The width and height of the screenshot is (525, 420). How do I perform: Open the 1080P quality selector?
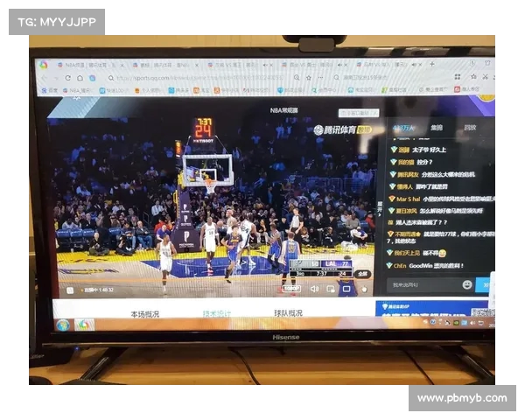click(x=290, y=289)
